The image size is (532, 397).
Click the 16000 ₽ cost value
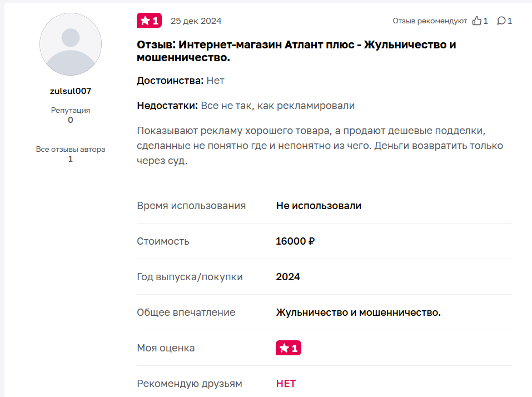(296, 241)
